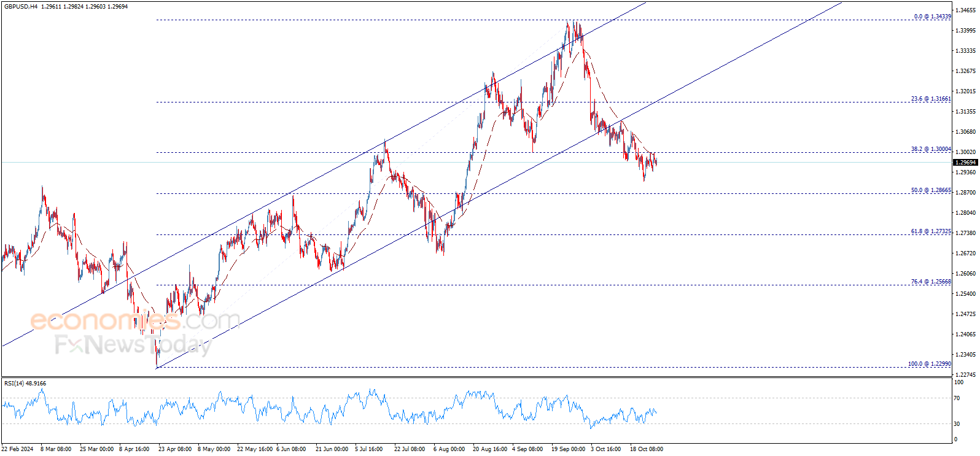Click time axis label "8 Mar 08:00"
Image resolution: width=980 pixels, height=456 pixels.
(56, 449)
